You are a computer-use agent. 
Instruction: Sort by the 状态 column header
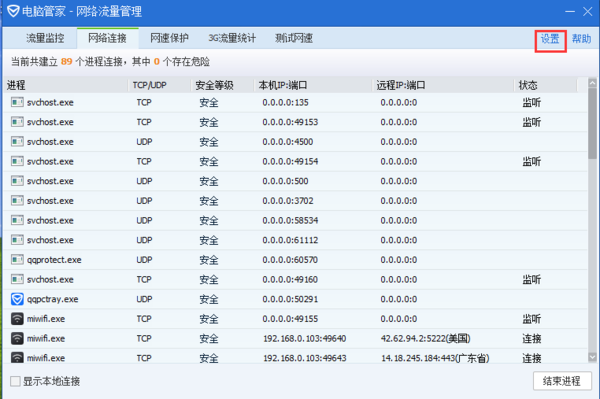[x=546, y=85]
